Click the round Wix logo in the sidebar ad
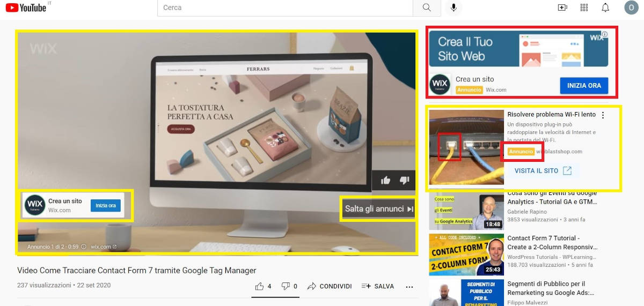The width and height of the screenshot is (644, 306). pos(440,85)
